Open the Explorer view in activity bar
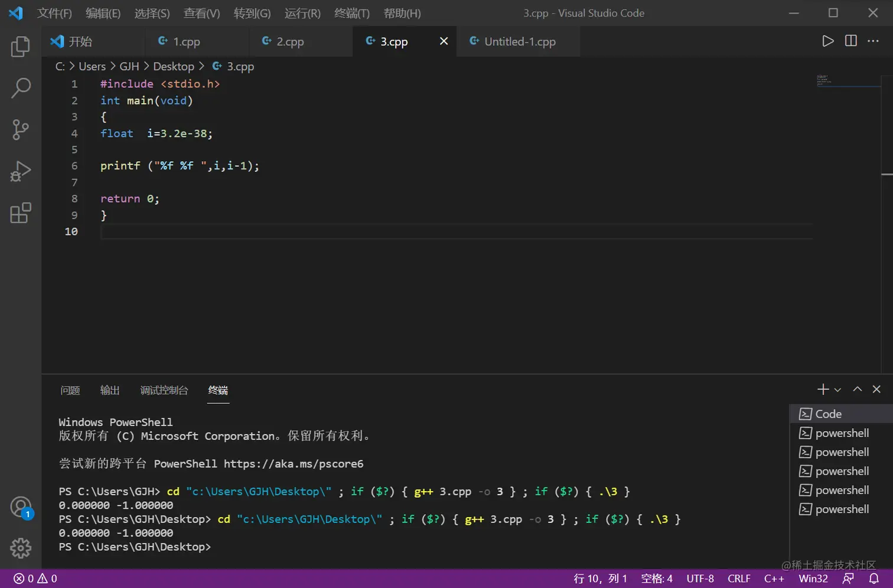The image size is (893, 588). click(x=20, y=47)
